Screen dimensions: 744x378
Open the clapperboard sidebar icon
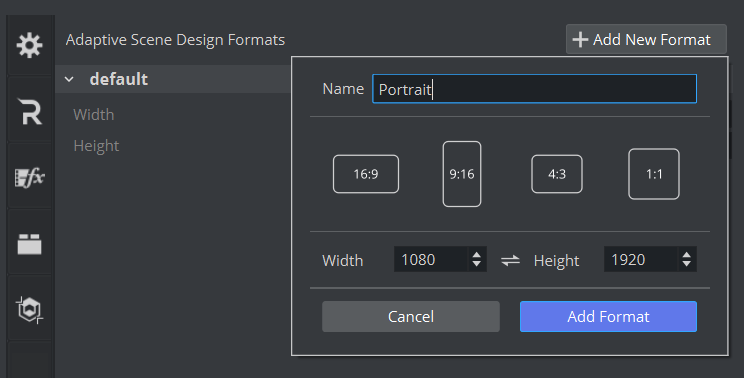coord(29,244)
